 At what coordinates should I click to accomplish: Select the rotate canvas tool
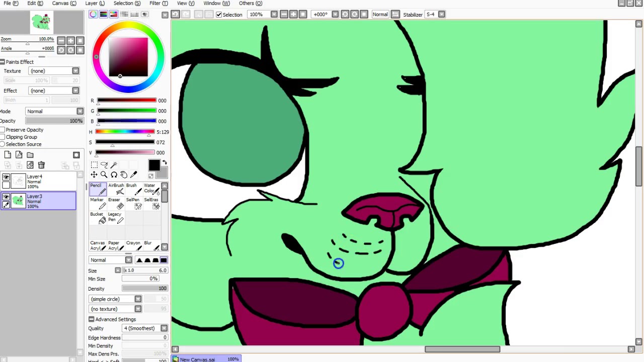click(114, 174)
